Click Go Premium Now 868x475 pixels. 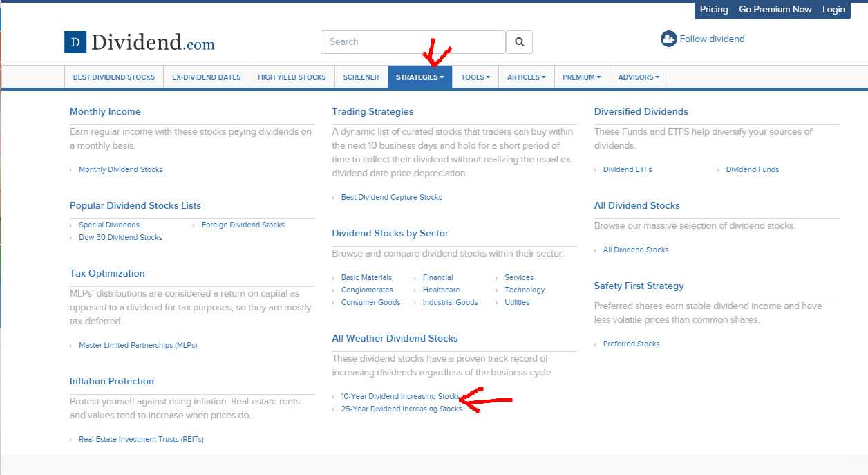775,9
